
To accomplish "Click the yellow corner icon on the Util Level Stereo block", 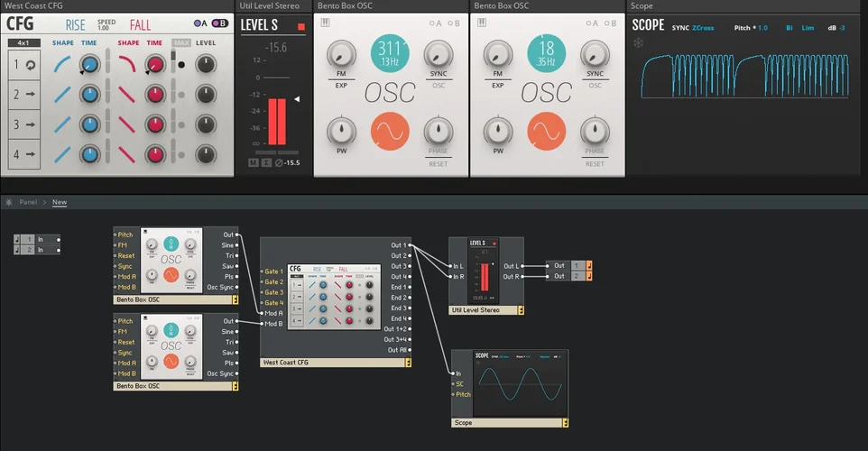I will tap(521, 310).
